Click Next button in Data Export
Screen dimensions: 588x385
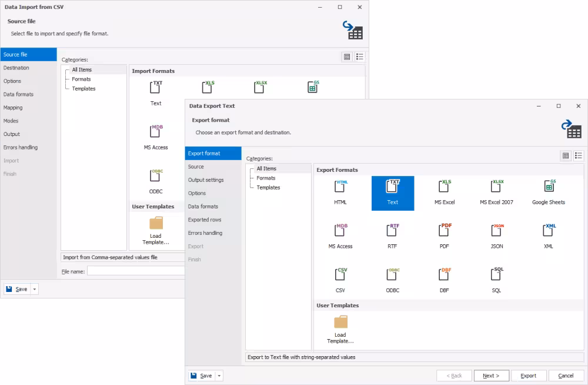click(491, 376)
